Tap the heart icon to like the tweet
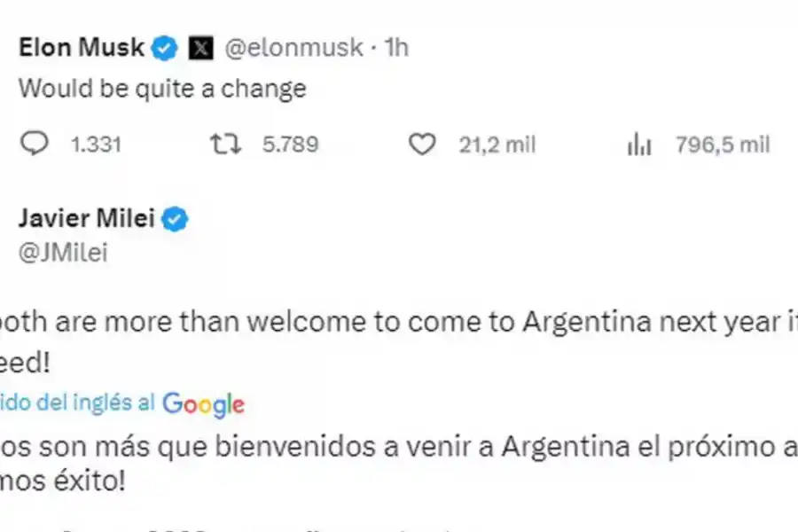The image size is (798, 532). coord(424,144)
